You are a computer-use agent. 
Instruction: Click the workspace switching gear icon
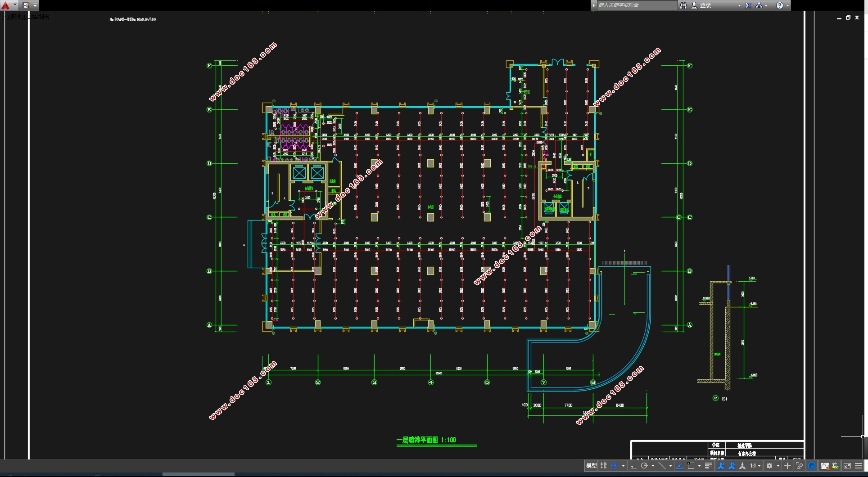coord(769,466)
